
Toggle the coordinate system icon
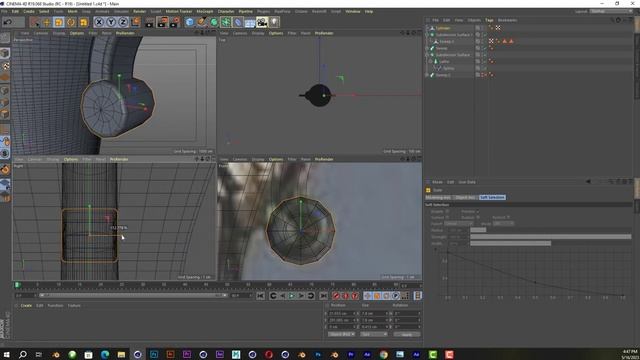point(136,22)
